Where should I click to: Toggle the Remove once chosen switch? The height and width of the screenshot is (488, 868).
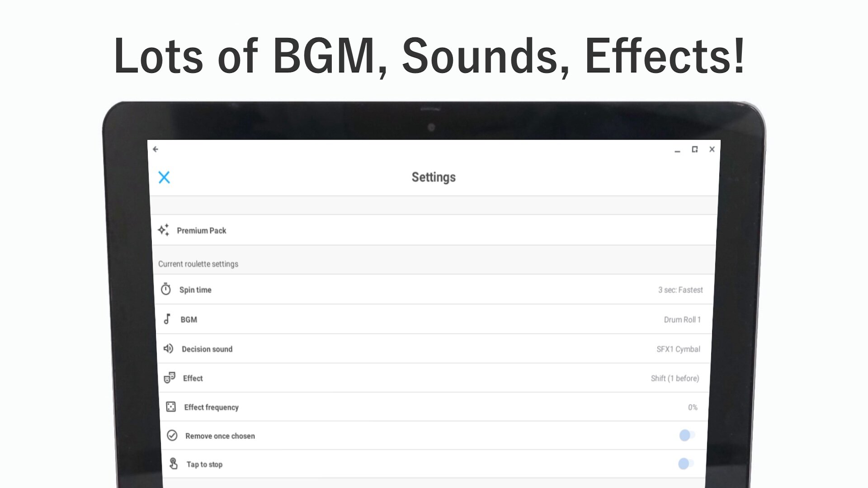pyautogui.click(x=686, y=435)
